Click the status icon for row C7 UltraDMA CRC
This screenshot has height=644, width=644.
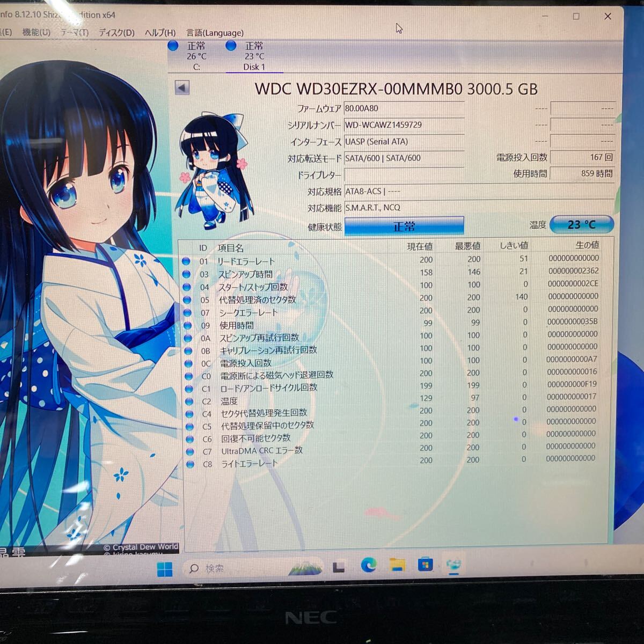[189, 452]
